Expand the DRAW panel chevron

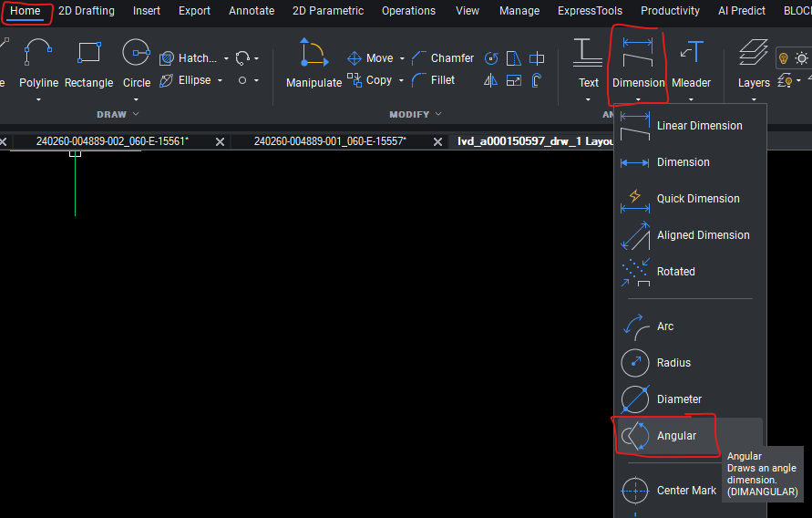[x=136, y=114]
